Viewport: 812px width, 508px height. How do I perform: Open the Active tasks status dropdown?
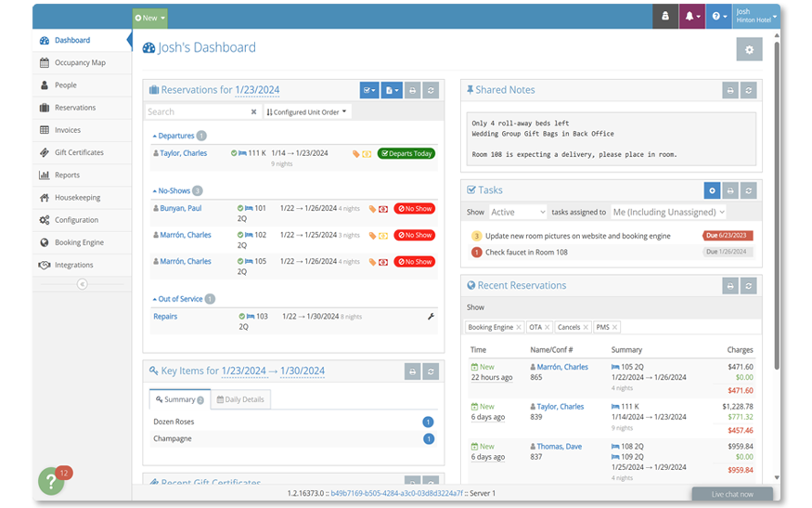517,212
